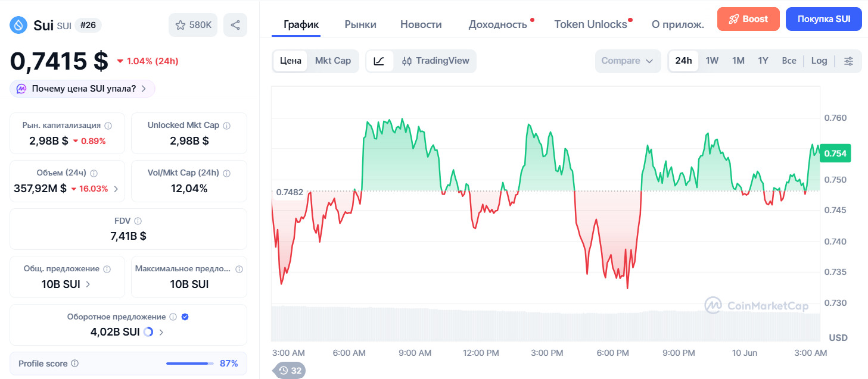
Task: Toggle Log scale on chart
Action: (819, 61)
